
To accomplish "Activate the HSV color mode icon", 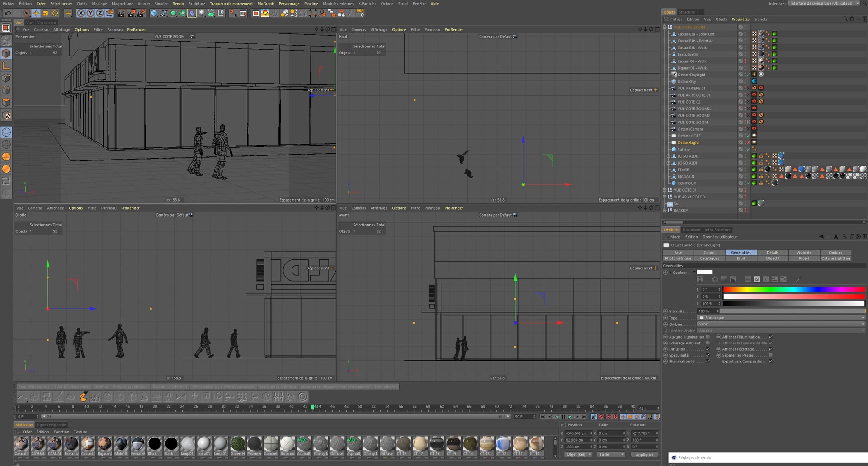I will click(x=757, y=279).
